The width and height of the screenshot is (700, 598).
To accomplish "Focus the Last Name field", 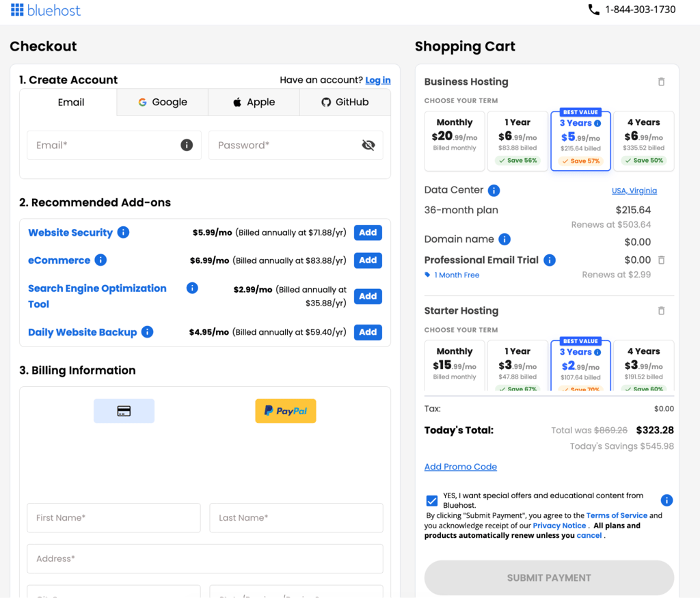I will pyautogui.click(x=297, y=517).
